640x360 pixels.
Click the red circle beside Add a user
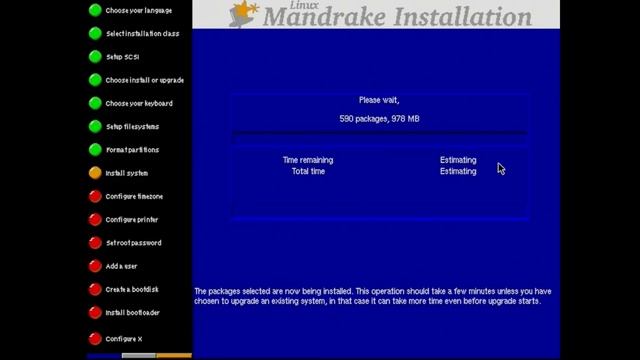click(x=95, y=266)
